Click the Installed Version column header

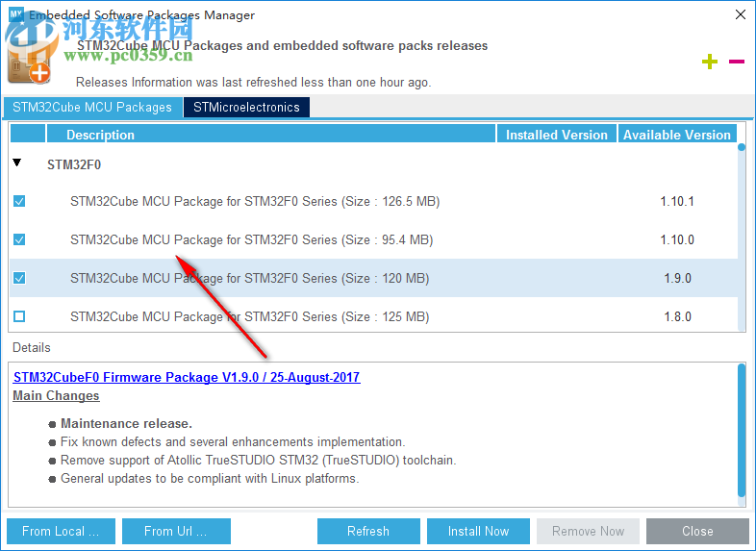coord(556,135)
